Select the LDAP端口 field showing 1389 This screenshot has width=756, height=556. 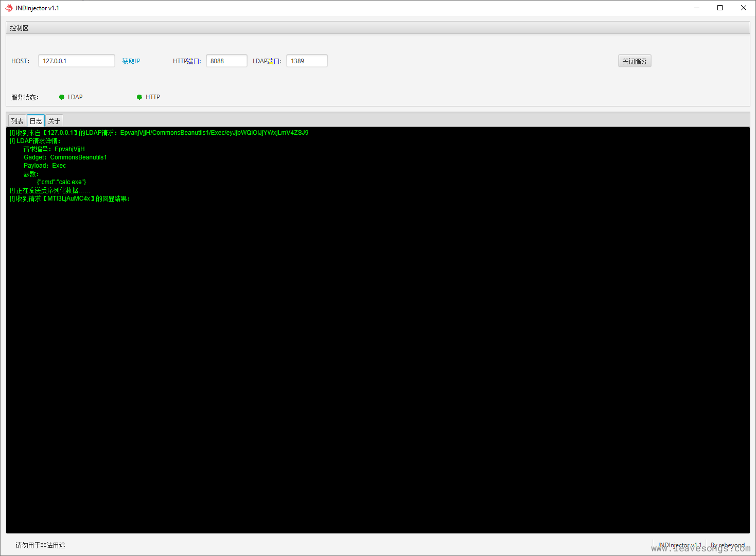coord(307,61)
